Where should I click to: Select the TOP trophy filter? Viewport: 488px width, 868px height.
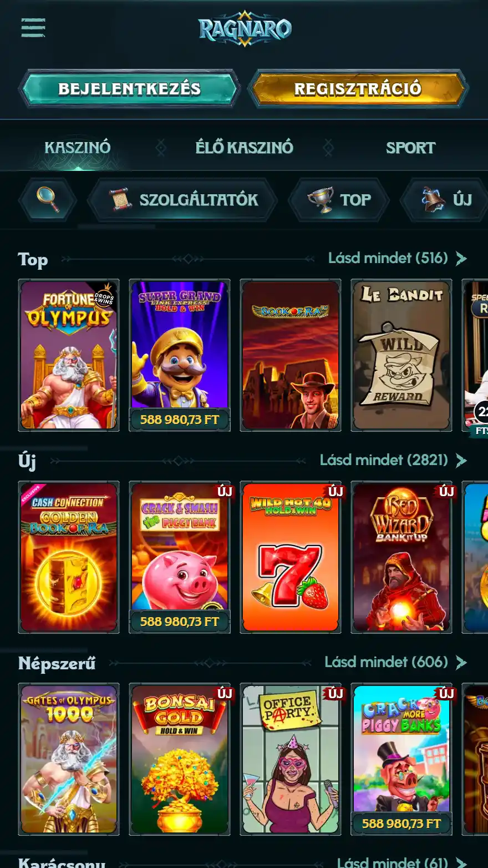tap(339, 199)
